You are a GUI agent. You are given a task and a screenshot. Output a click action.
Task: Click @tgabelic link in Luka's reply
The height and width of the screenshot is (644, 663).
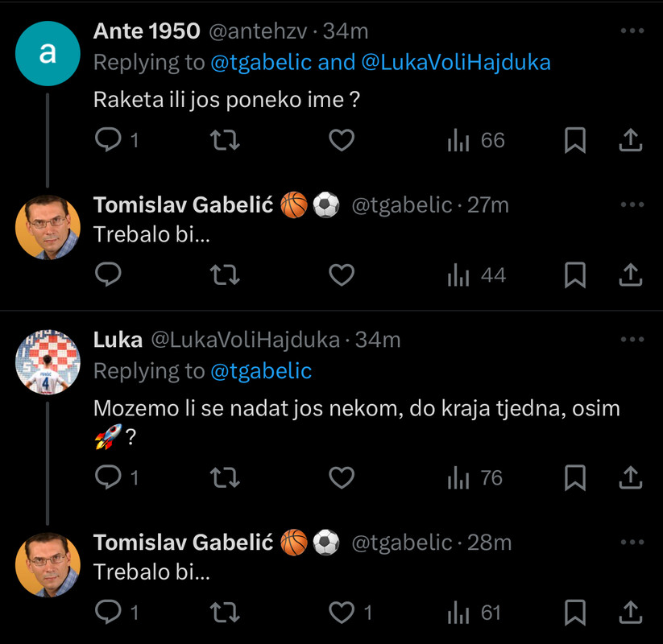[261, 370]
